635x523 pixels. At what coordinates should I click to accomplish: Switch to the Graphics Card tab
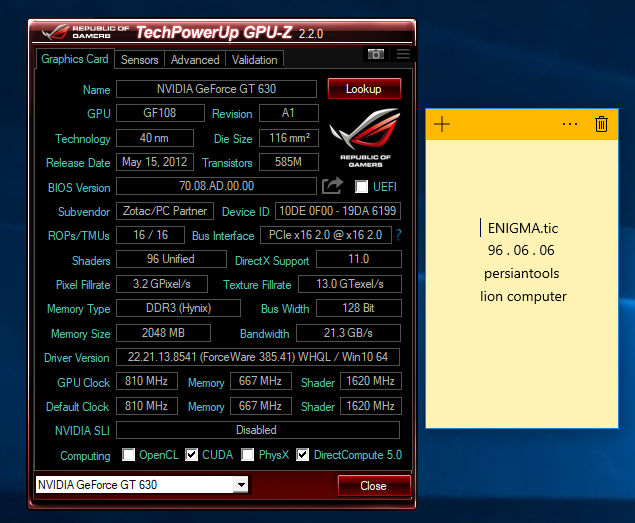point(75,59)
